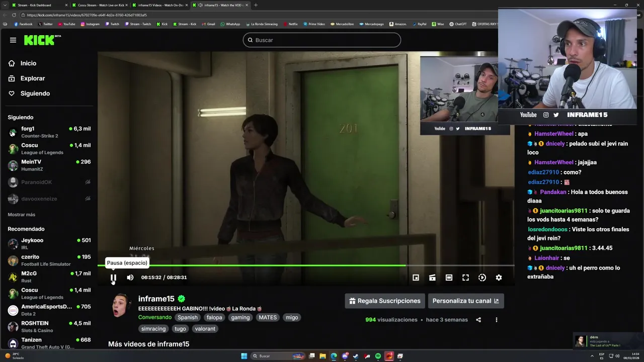Select the Spanish tag
The image size is (644, 362).
click(188, 317)
